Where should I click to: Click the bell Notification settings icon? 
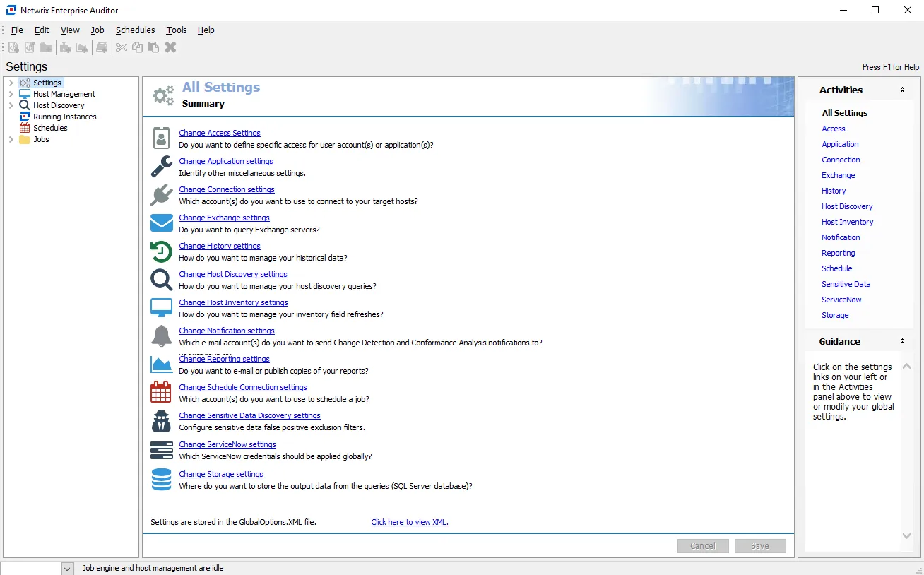(162, 336)
